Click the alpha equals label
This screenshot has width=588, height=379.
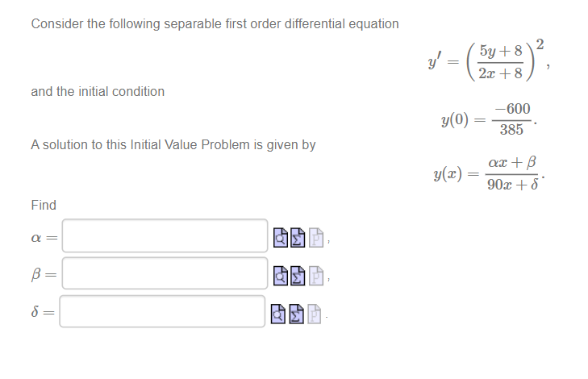(x=44, y=238)
